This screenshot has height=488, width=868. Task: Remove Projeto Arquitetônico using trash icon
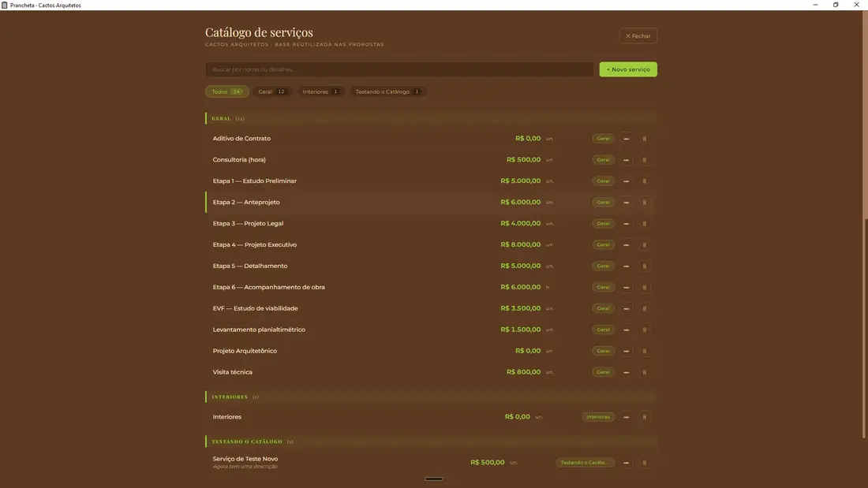pos(645,351)
